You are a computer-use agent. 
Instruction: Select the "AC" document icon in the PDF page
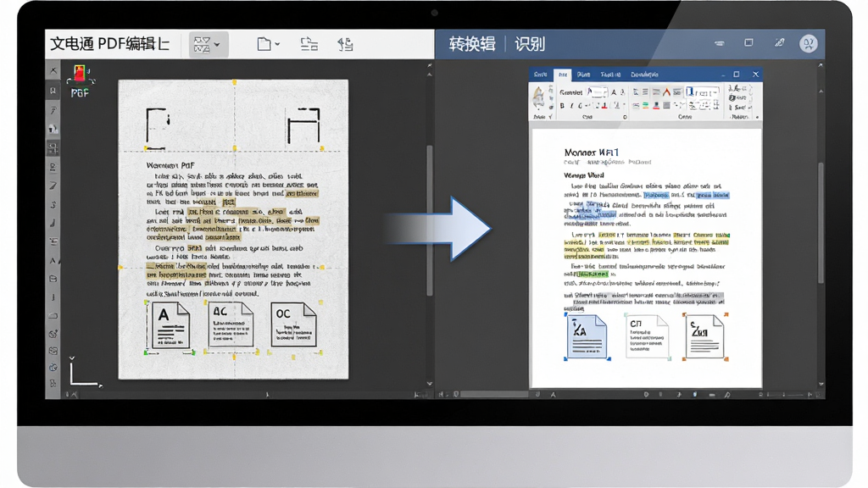(231, 324)
